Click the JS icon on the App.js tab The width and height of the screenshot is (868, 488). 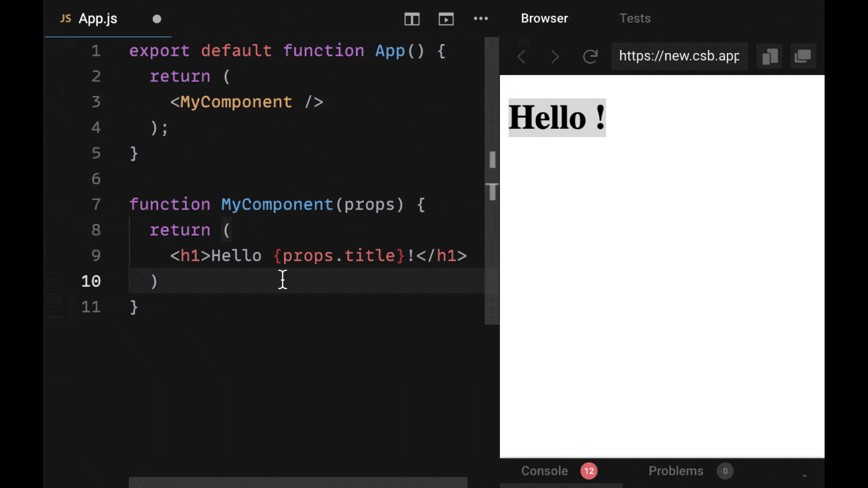pyautogui.click(x=66, y=19)
